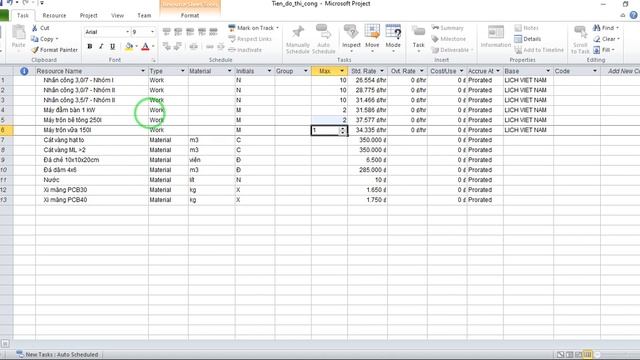Image resolution: width=640 pixels, height=360 pixels.
Task: Click Scroll to Task icon
Action: [x=580, y=32]
